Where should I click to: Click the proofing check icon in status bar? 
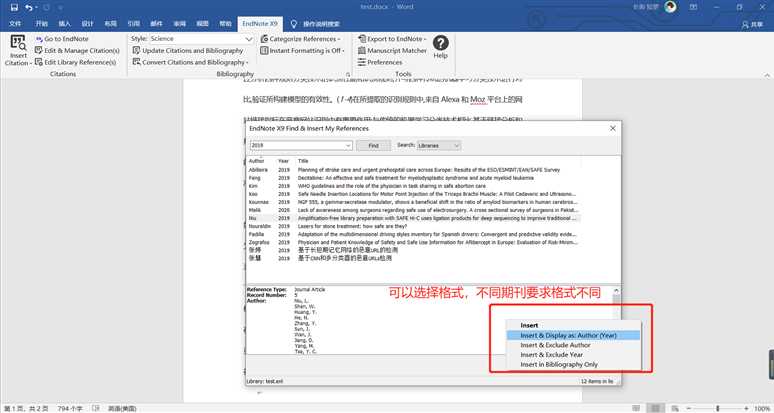coord(96,409)
